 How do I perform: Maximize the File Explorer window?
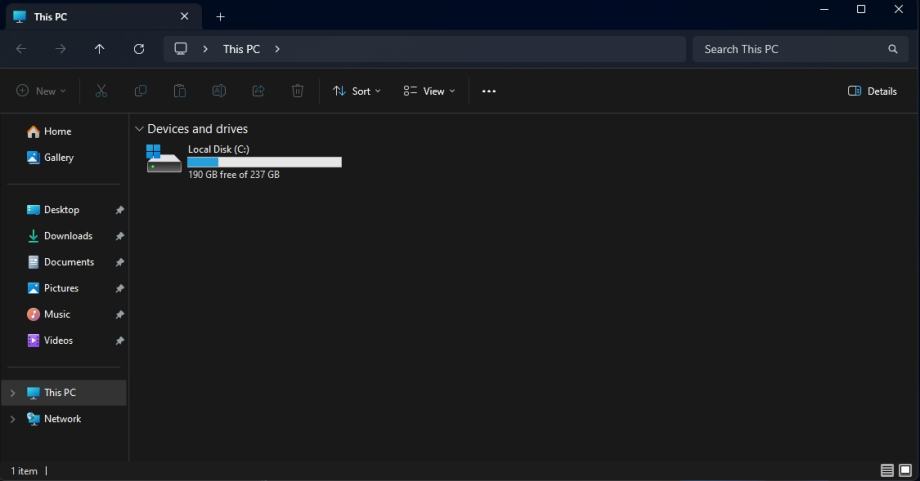[x=861, y=9]
